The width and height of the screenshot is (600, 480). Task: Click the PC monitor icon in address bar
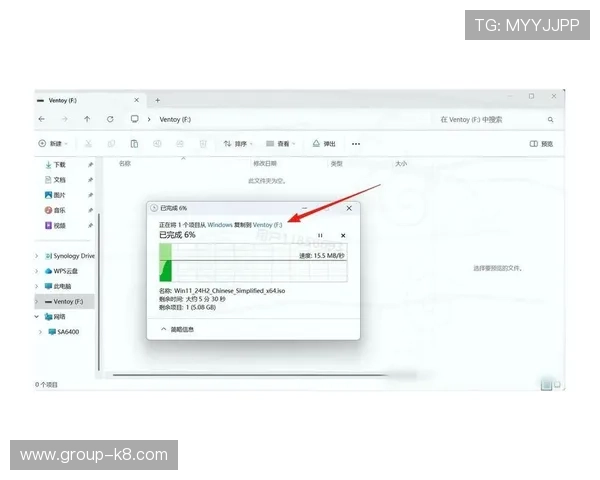(x=134, y=119)
